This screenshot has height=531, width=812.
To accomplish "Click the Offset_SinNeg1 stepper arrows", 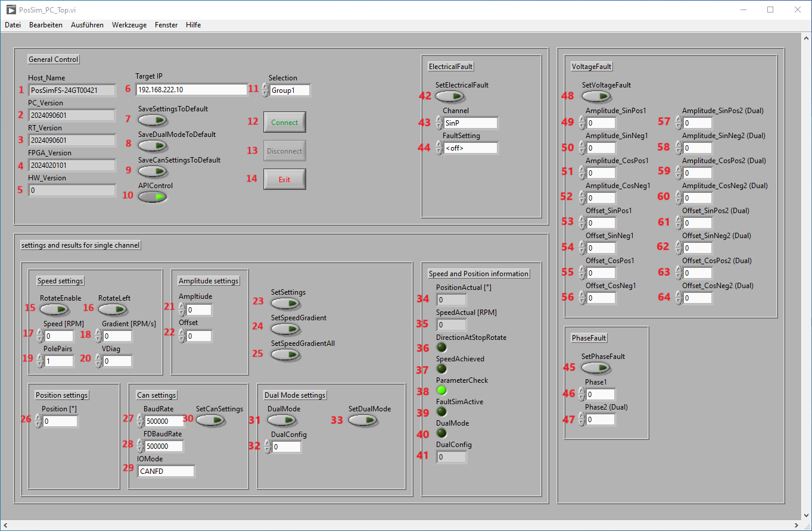I will click(x=582, y=248).
